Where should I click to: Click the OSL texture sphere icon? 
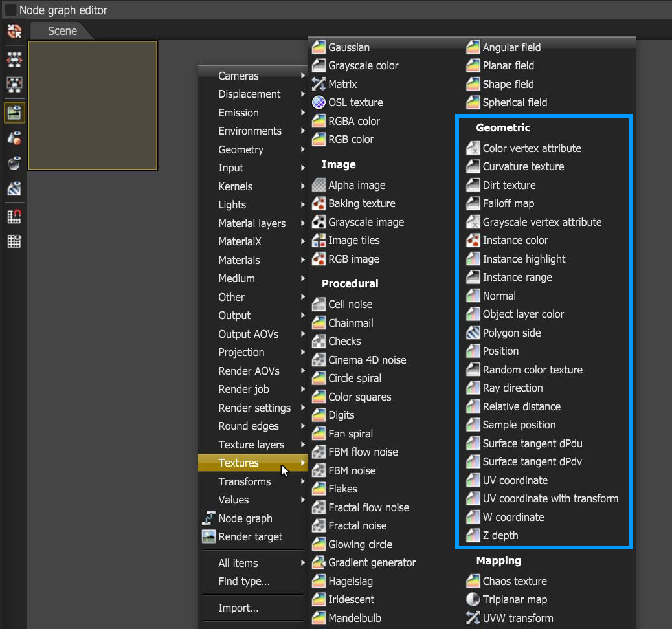tap(319, 102)
